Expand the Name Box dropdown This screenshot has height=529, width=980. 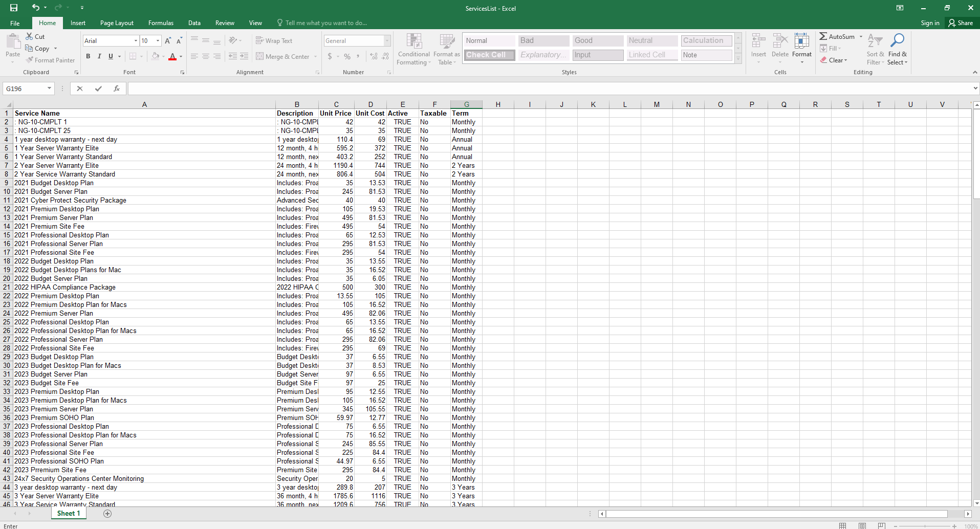click(x=49, y=89)
